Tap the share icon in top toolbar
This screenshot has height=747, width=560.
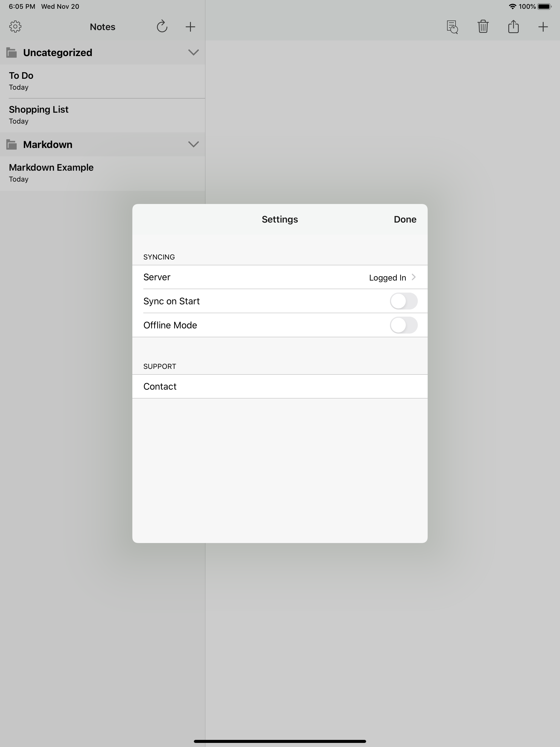[x=513, y=27]
